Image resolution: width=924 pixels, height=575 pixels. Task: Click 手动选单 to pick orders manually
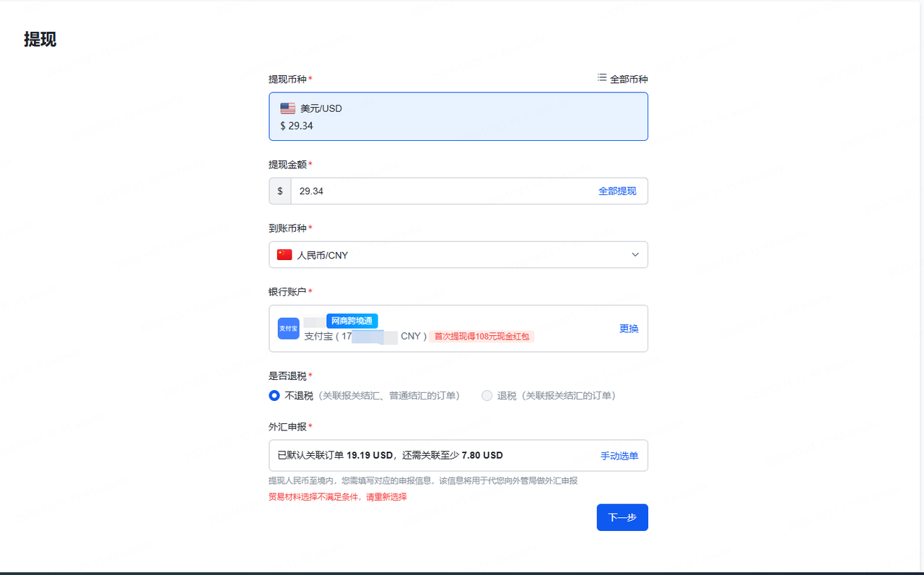click(x=619, y=456)
